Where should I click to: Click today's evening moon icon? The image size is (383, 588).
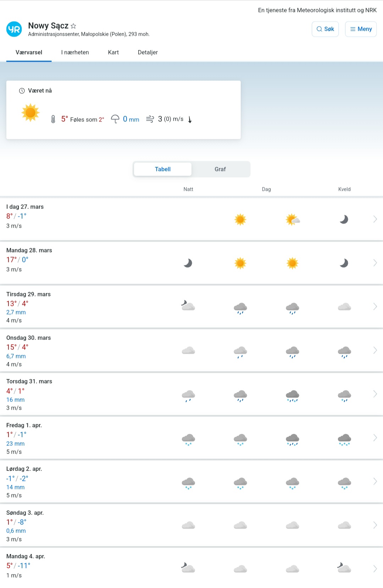coord(344,220)
